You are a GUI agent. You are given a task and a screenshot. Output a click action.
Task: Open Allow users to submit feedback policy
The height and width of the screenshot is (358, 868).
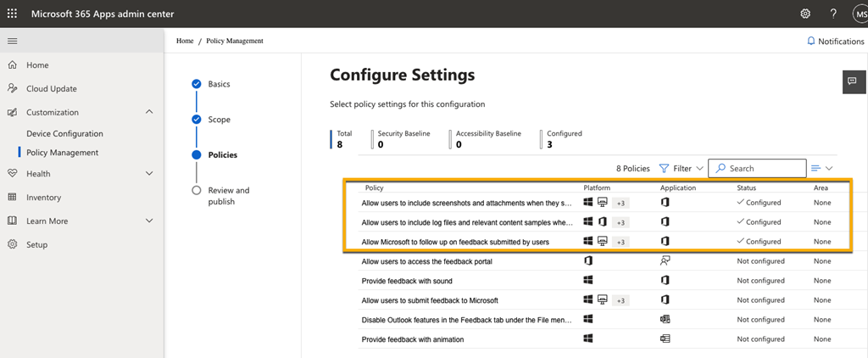pyautogui.click(x=430, y=300)
